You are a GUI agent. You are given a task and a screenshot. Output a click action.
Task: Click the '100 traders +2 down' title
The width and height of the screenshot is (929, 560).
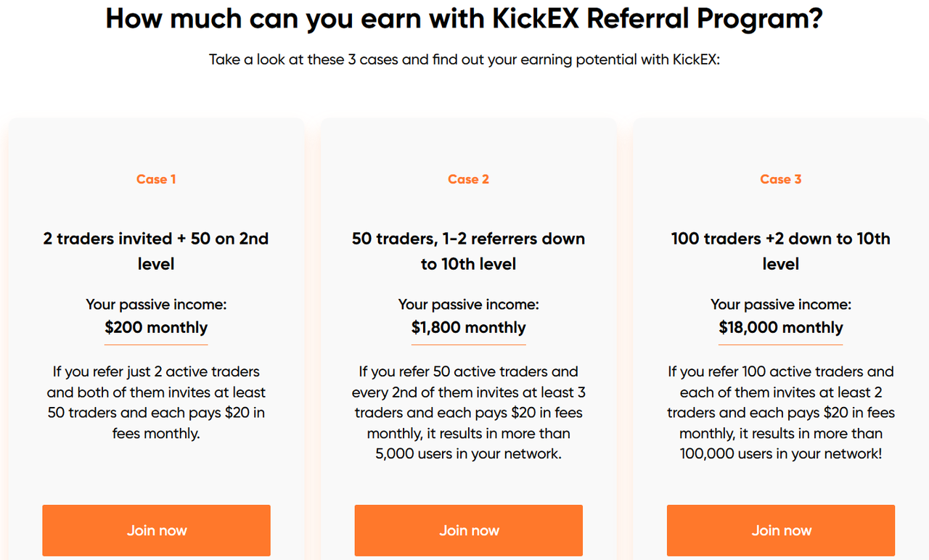pos(781,251)
